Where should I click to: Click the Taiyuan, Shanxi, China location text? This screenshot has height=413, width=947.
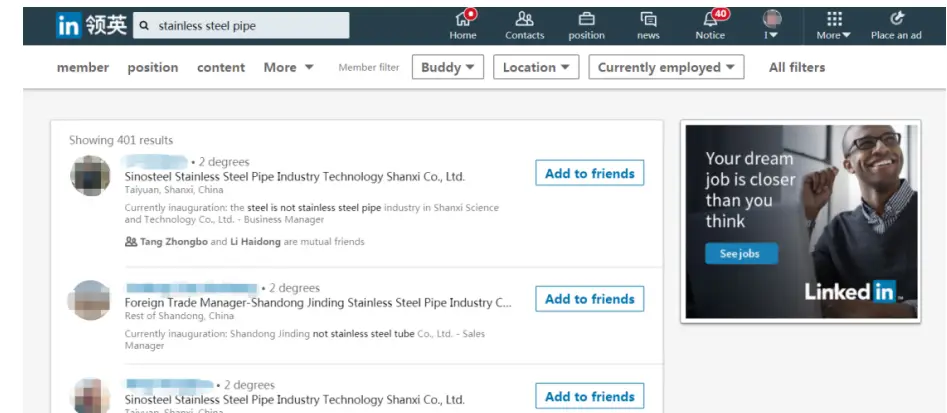pyautogui.click(x=174, y=190)
